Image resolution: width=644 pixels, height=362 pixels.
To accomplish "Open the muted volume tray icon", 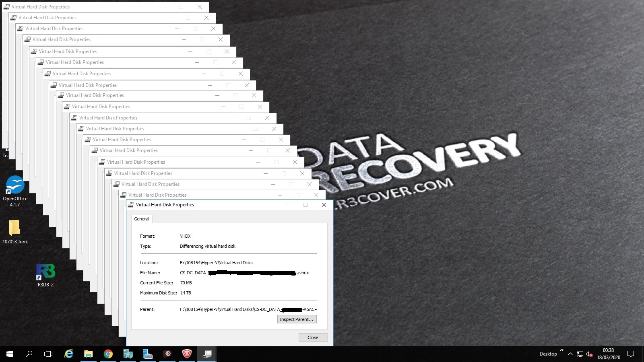I will [x=590, y=354].
